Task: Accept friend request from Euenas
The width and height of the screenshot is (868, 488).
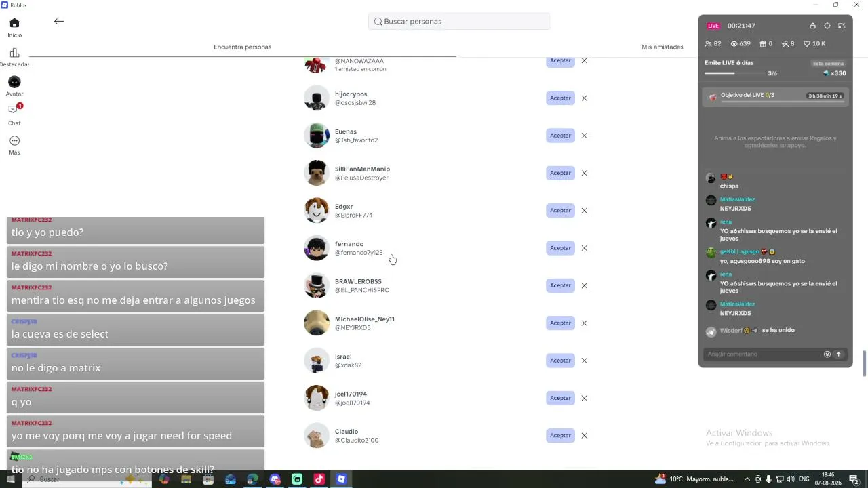Action: (x=560, y=136)
